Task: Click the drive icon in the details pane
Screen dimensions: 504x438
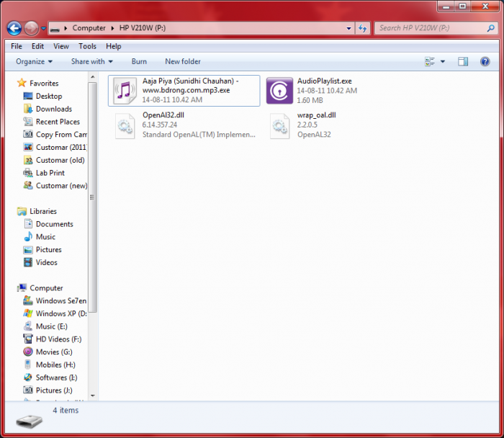Action: coord(30,421)
